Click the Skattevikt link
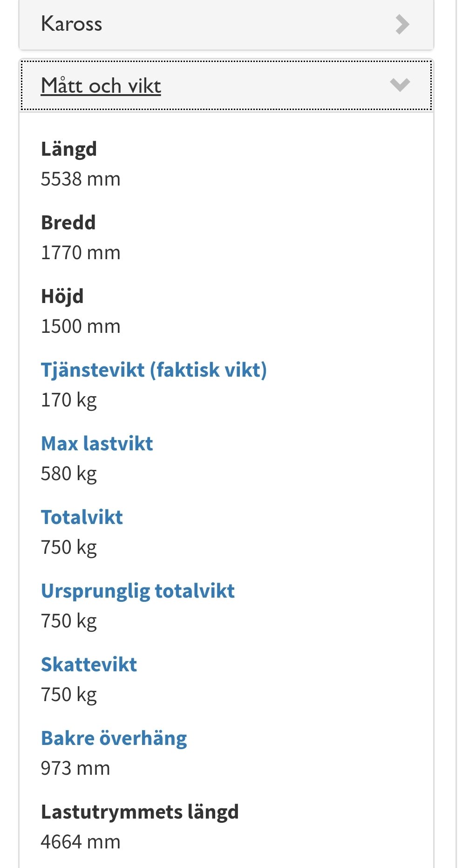Image resolution: width=469 pixels, height=868 pixels. [x=89, y=664]
